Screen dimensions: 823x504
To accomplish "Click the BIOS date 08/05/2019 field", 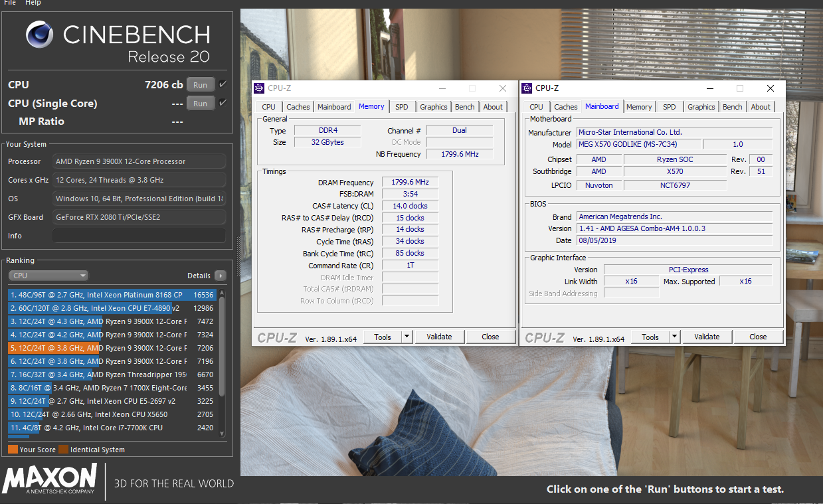I will click(674, 240).
